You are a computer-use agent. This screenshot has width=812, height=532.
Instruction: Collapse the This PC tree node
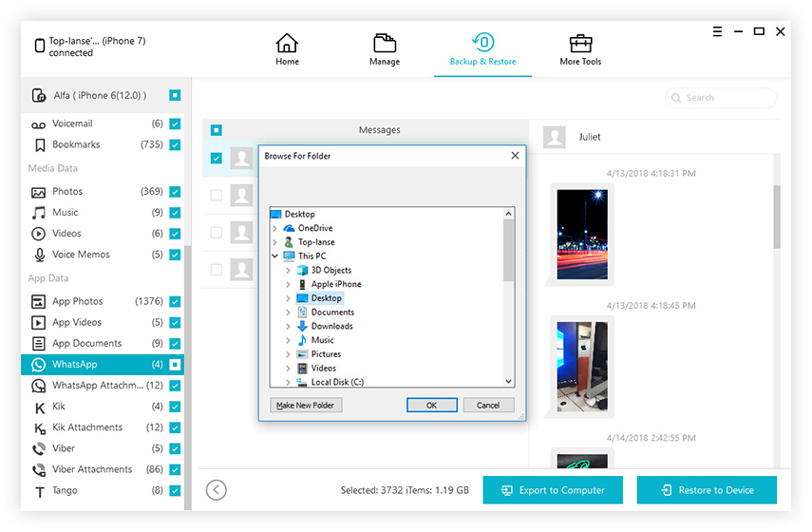coord(275,256)
